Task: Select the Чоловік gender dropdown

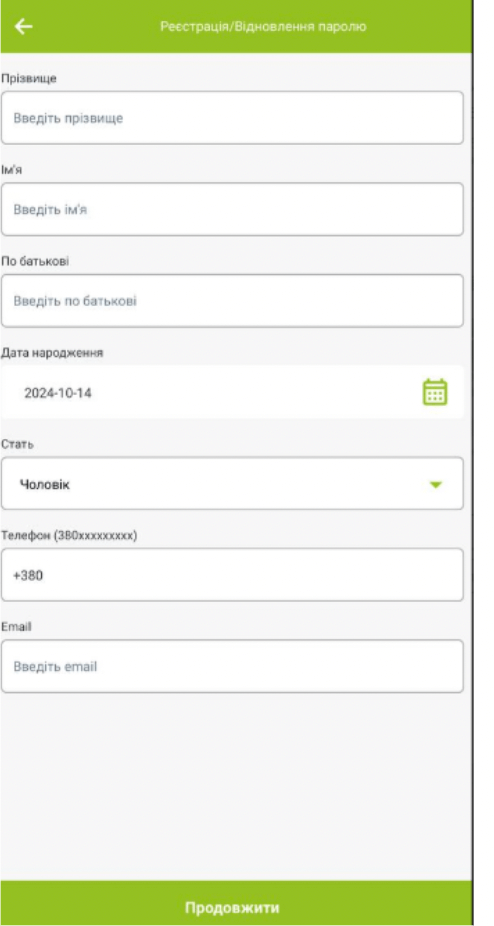Action: (x=232, y=484)
